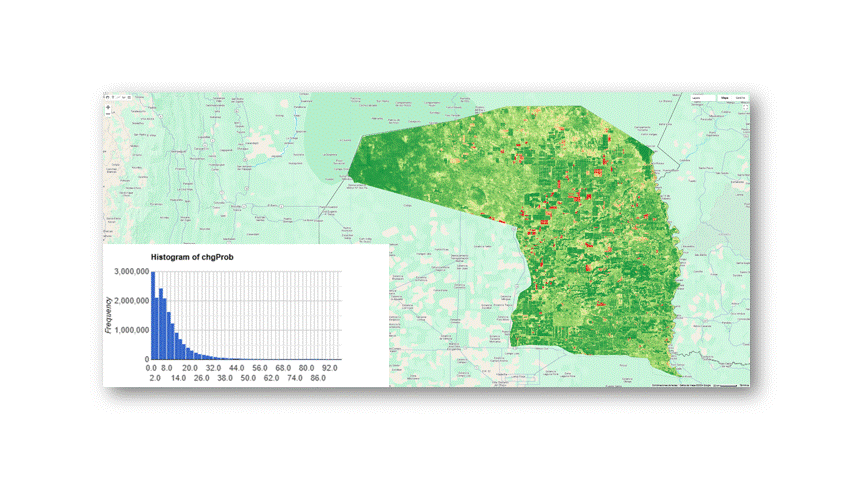Click the tallest histogram bar

click(153, 315)
